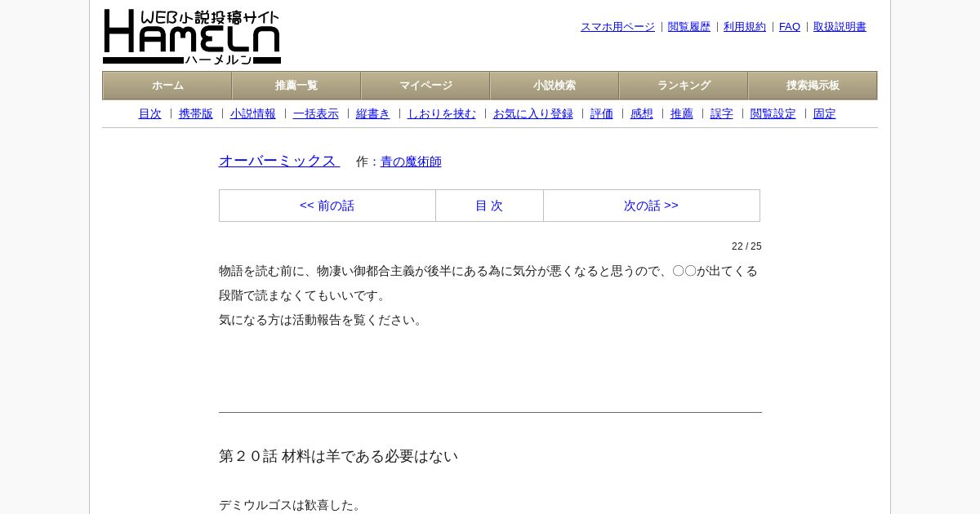This screenshot has height=514, width=980.
Task: Open 小説情報 novel information
Action: (x=253, y=114)
